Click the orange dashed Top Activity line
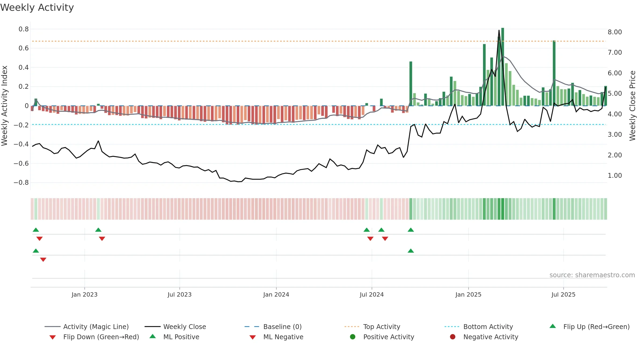The image size is (644, 362). click(319, 41)
